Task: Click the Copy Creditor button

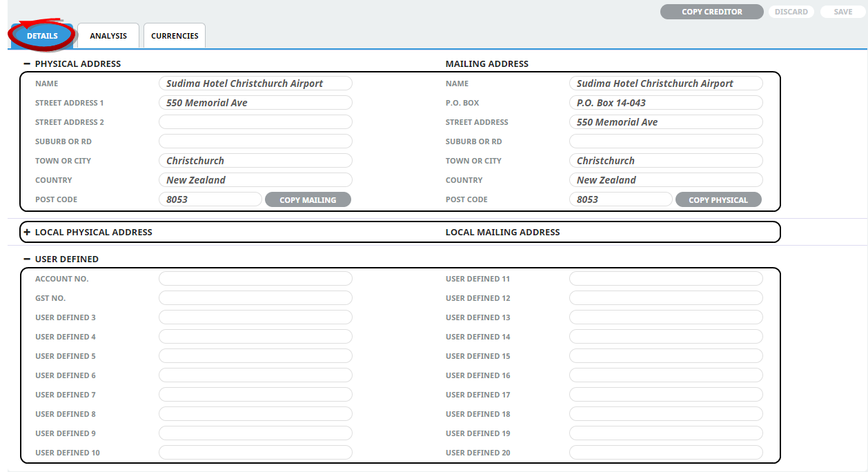Action: [x=712, y=12]
